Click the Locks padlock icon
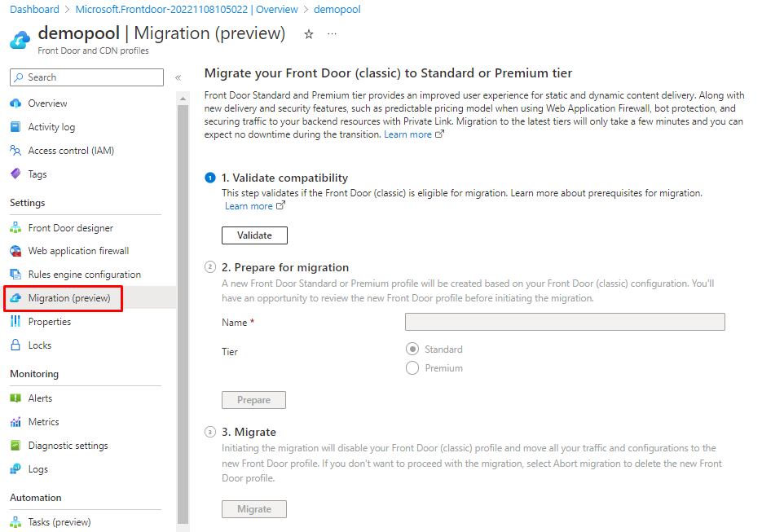The width and height of the screenshot is (784, 532). click(x=15, y=345)
